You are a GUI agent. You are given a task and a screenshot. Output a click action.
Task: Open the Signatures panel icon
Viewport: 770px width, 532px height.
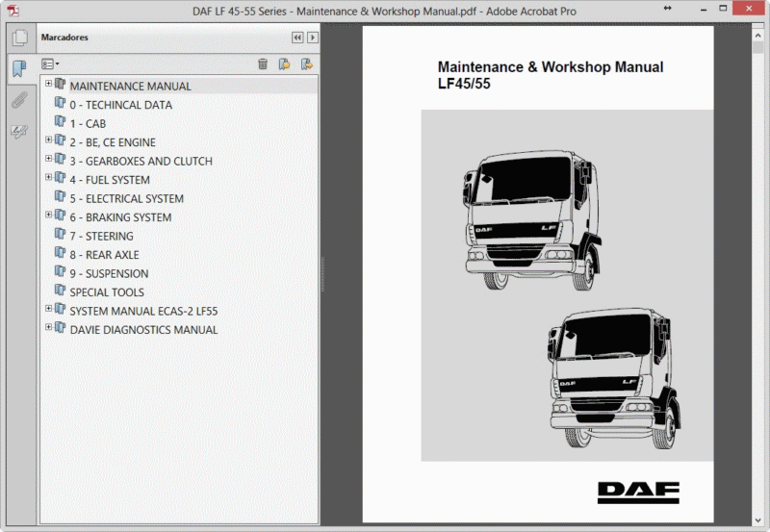click(x=19, y=132)
